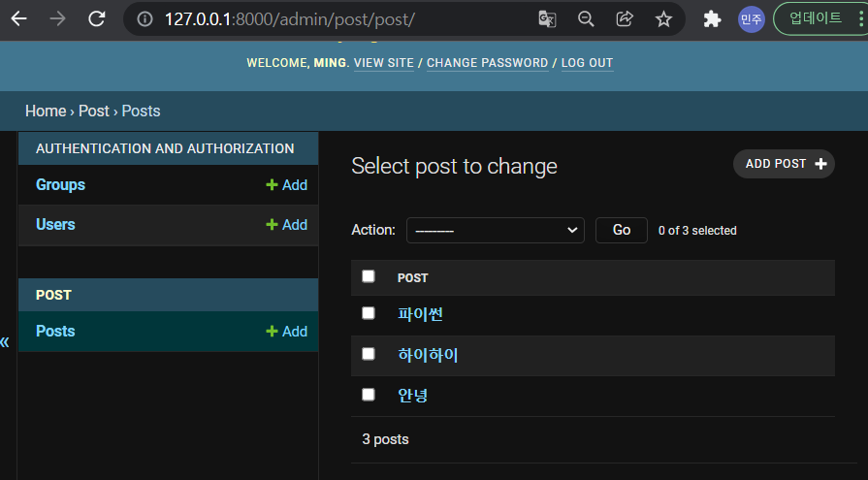Open the CHANGE PASSWORD link
This screenshot has width=868, height=480.
pos(487,63)
